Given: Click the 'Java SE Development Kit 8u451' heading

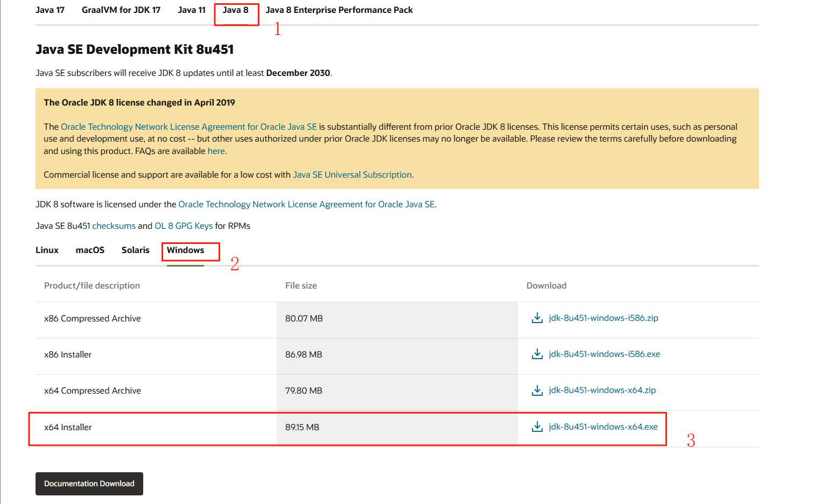Looking at the screenshot, I should click(135, 50).
